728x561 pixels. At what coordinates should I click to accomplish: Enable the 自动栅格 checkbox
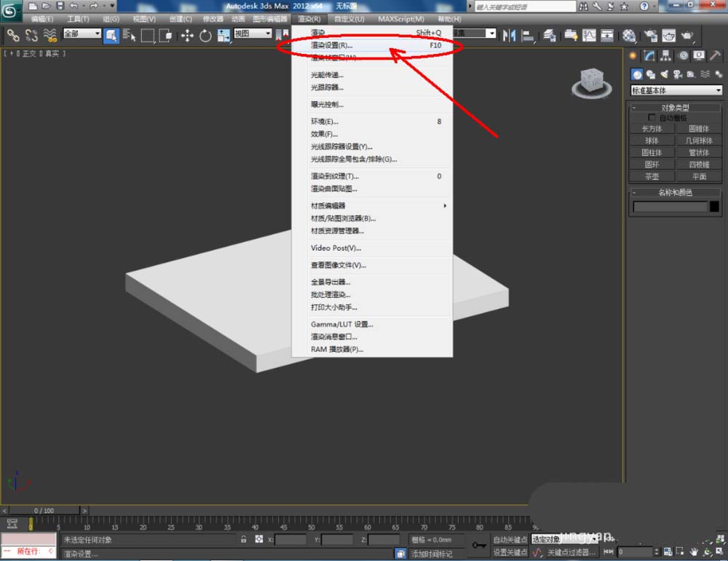point(652,117)
